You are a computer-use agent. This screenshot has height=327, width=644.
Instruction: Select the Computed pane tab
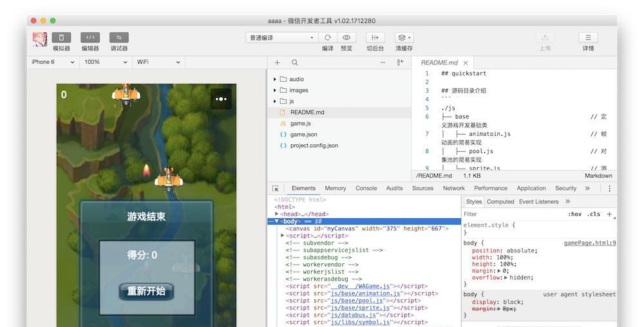[x=500, y=202]
